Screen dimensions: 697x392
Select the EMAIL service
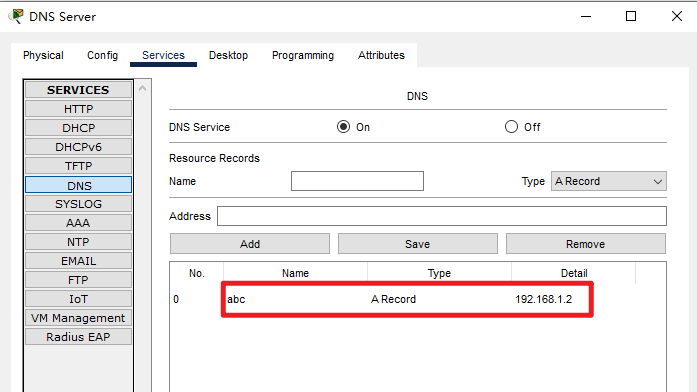pyautogui.click(x=78, y=261)
